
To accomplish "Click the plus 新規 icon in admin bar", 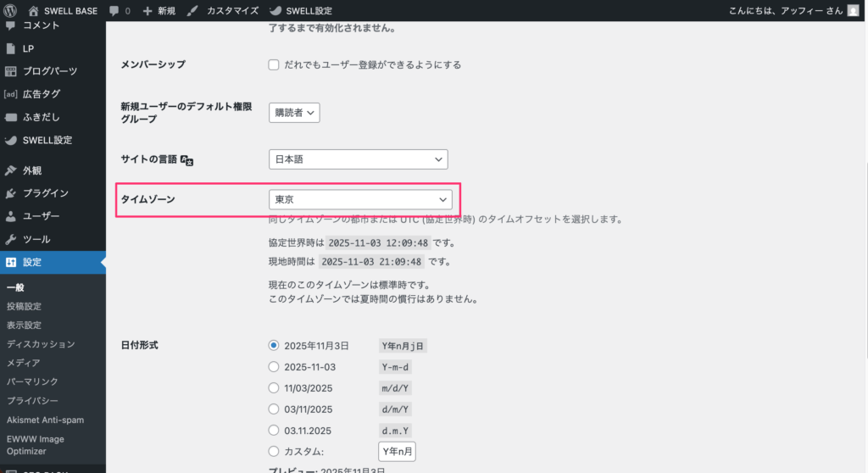I will click(x=147, y=11).
